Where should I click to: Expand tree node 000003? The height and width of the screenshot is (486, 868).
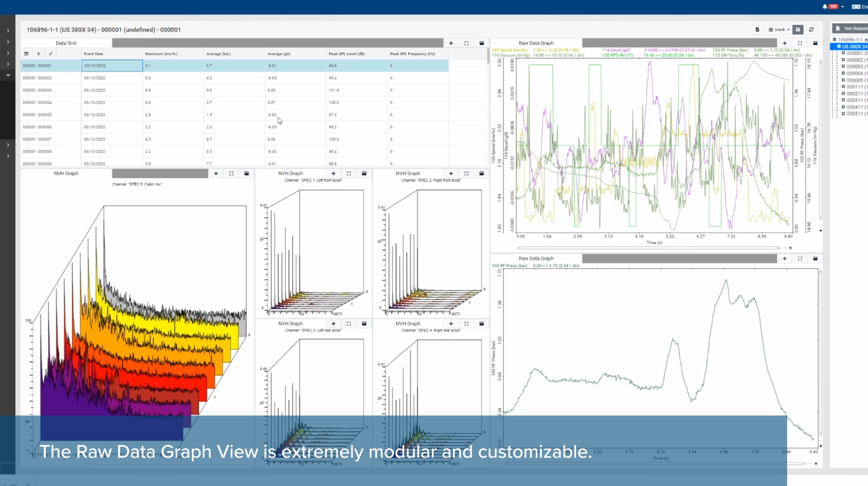click(843, 67)
